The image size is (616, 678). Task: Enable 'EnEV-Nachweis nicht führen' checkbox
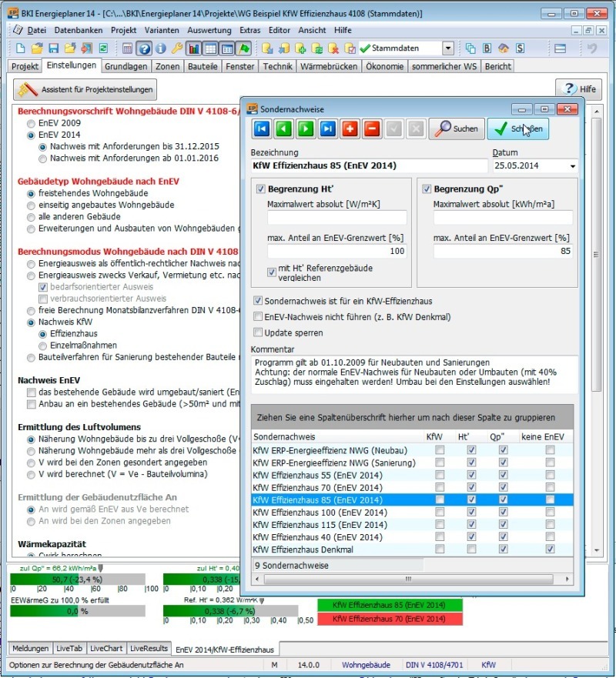click(x=258, y=316)
